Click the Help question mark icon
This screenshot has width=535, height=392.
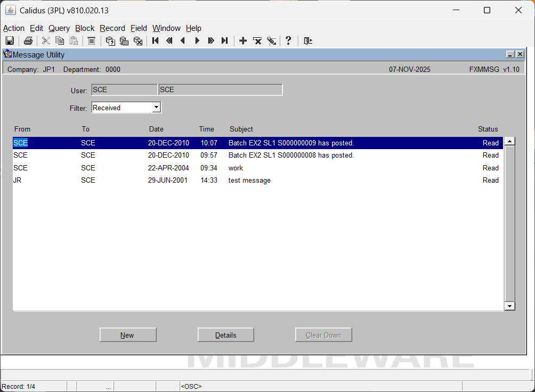click(288, 41)
